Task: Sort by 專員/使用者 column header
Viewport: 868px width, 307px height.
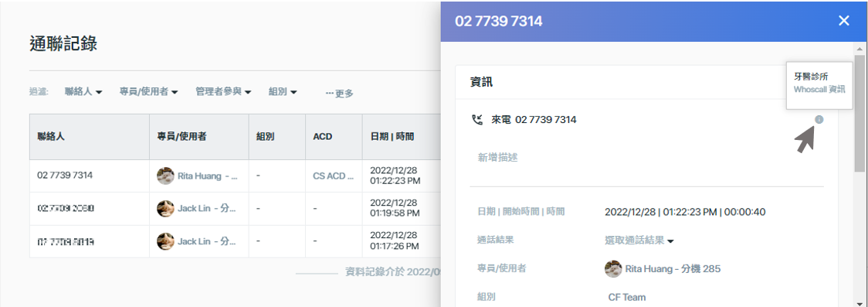Action: coord(199,137)
